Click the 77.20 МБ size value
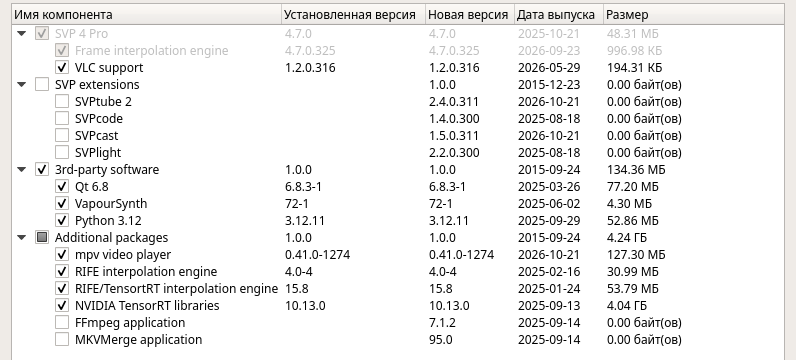Screen dimensions: 796x360 pyautogui.click(x=632, y=186)
